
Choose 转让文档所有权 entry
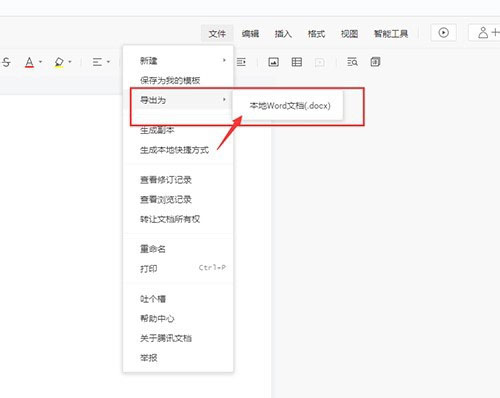click(178, 219)
